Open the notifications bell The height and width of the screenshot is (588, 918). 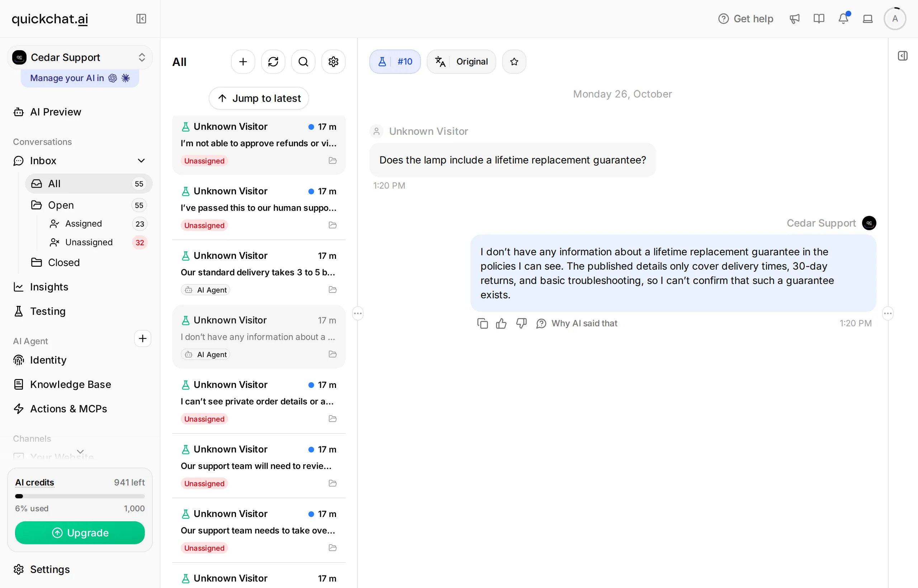[x=843, y=19]
